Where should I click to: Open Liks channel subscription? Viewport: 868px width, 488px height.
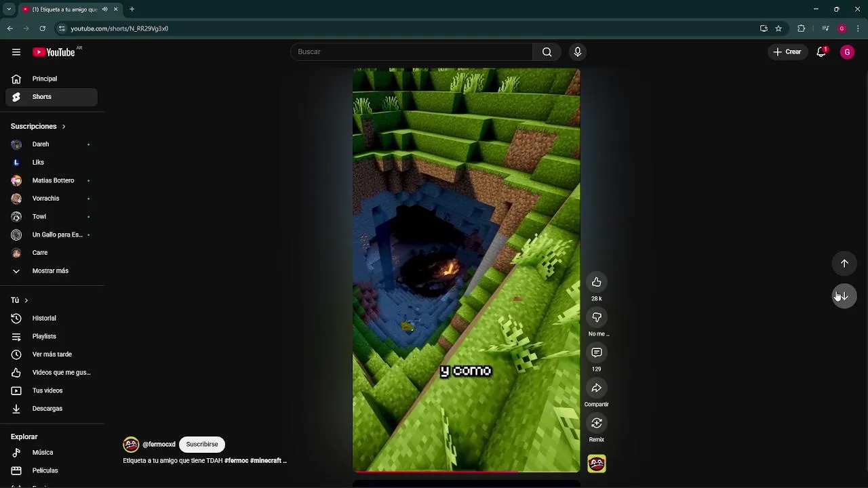(52, 163)
